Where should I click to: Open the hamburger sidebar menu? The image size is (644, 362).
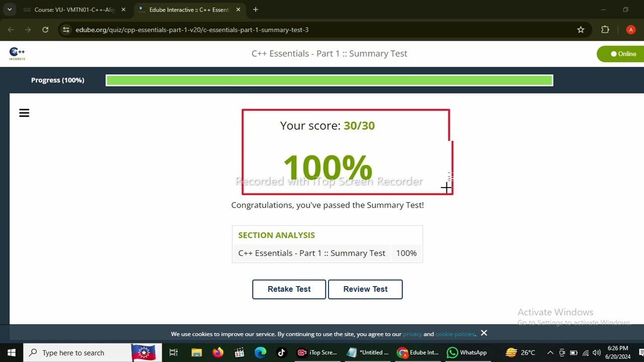pyautogui.click(x=24, y=113)
